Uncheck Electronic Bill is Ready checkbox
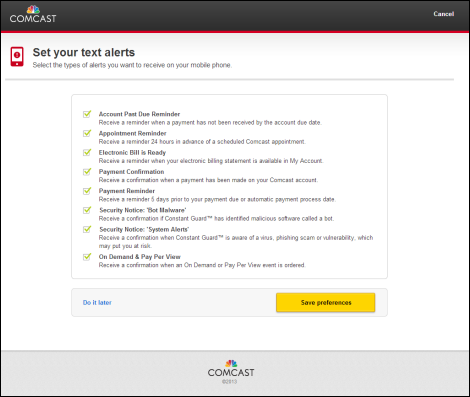Image resolution: width=470 pixels, height=397 pixels. [87, 152]
